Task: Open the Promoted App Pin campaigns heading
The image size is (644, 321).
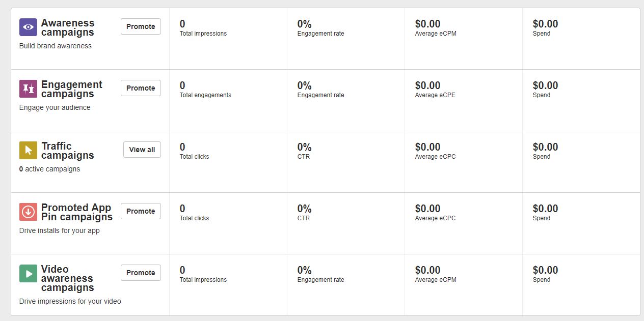Action: (x=76, y=212)
